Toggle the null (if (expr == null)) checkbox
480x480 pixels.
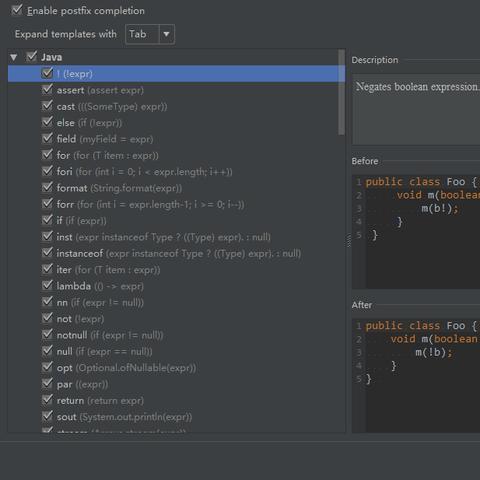pos(47,351)
